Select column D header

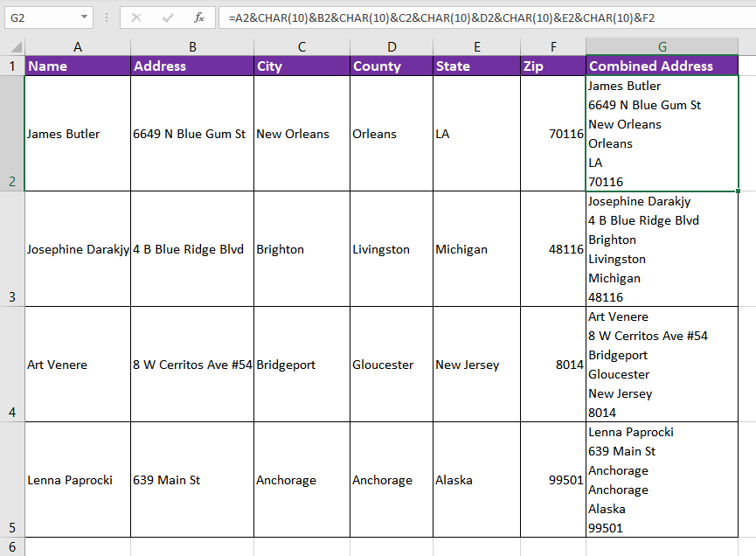(x=391, y=47)
